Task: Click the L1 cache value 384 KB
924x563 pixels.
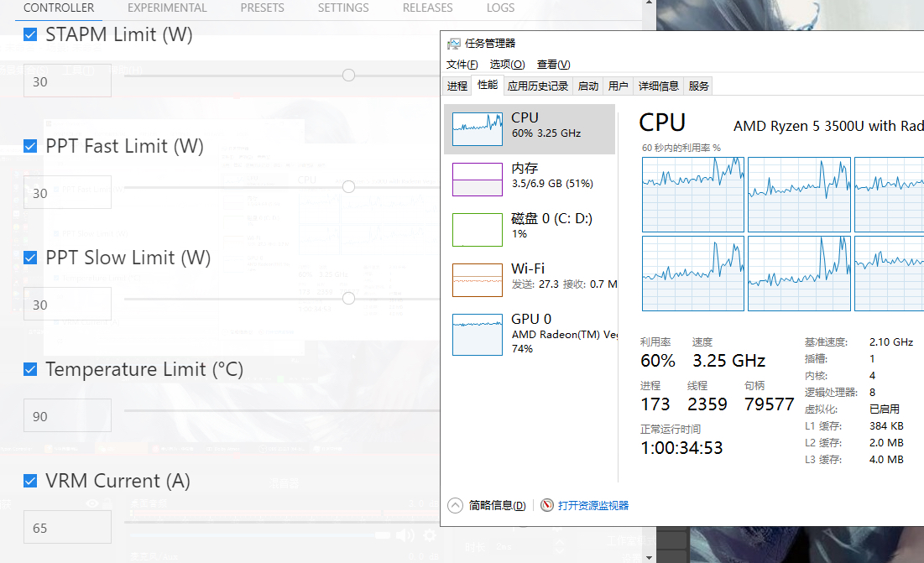Action: pos(886,425)
